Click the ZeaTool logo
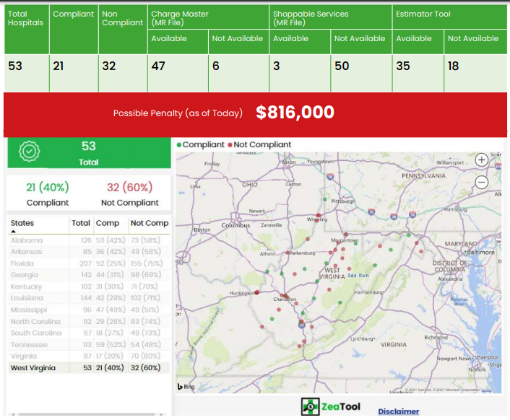The image size is (510, 420). click(330, 407)
